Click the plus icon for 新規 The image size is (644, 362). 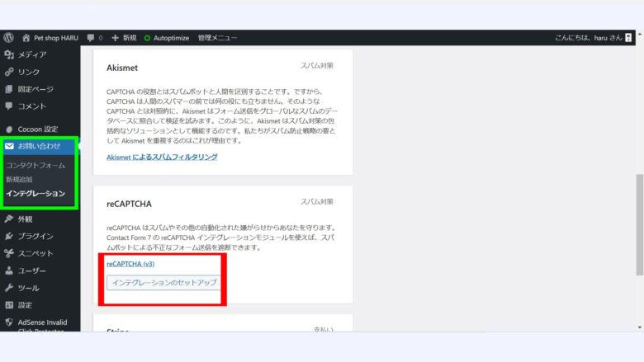(x=115, y=38)
